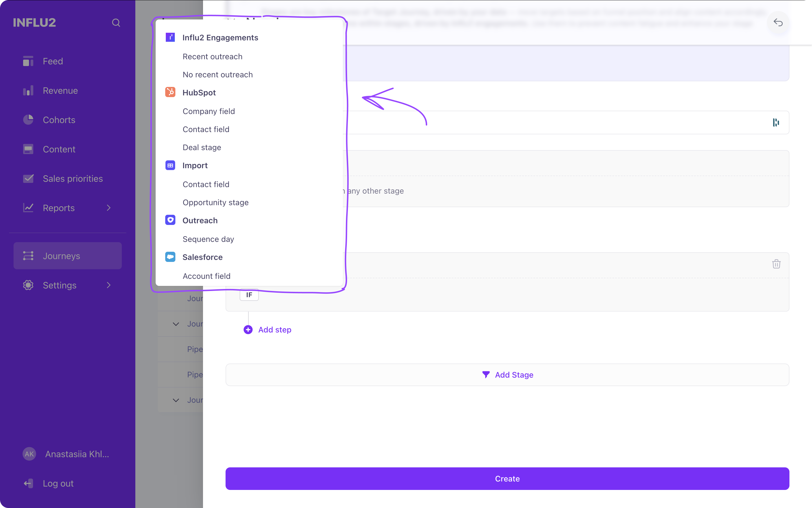Viewport: 812px width, 508px height.
Task: Click the Add Stage funnel icon
Action: point(486,374)
